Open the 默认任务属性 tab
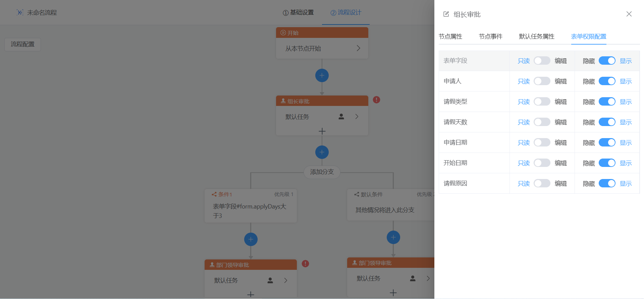The width and height of the screenshot is (644, 299). tap(536, 37)
